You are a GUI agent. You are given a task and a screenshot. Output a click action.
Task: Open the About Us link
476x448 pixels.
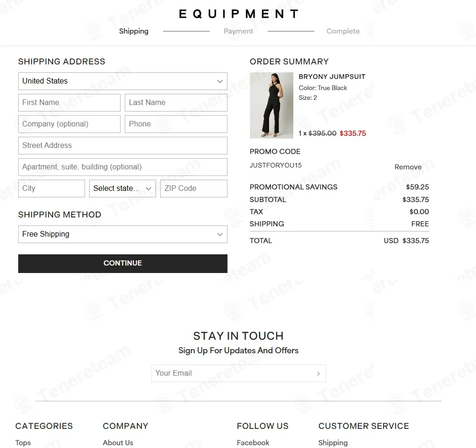118,442
